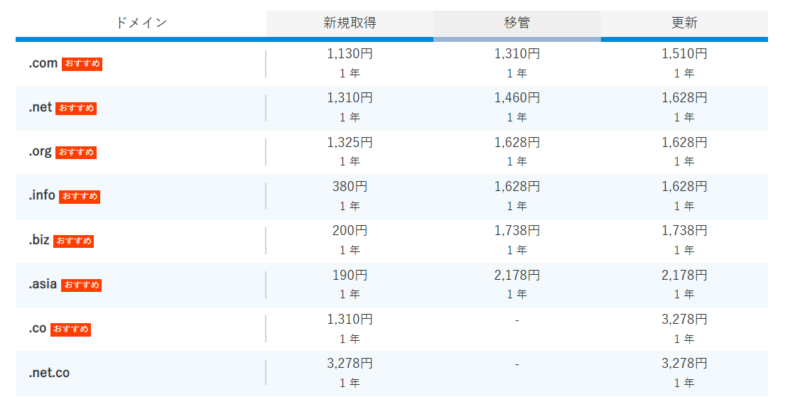Viewport: 800px width, 397px height.
Task: Click the .asia transfer price 2,178円
Action: pos(517,276)
